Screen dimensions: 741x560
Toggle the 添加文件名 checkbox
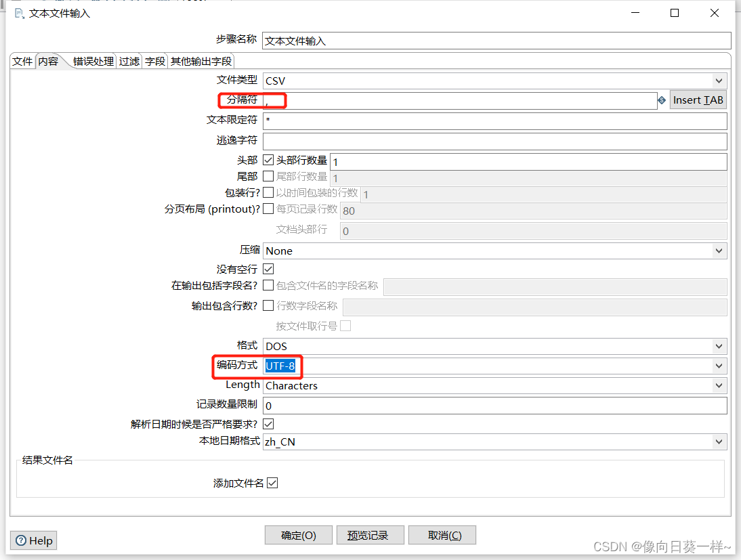(272, 483)
